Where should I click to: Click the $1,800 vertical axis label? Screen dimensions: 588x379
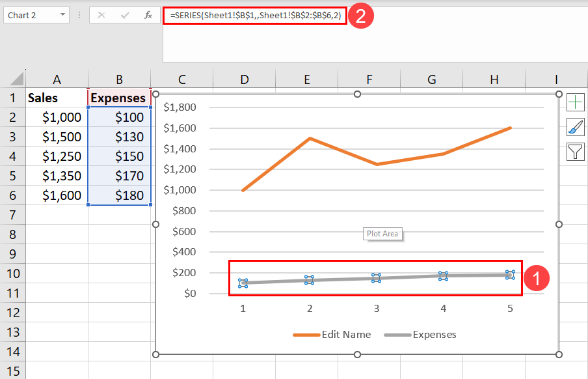pyautogui.click(x=180, y=107)
